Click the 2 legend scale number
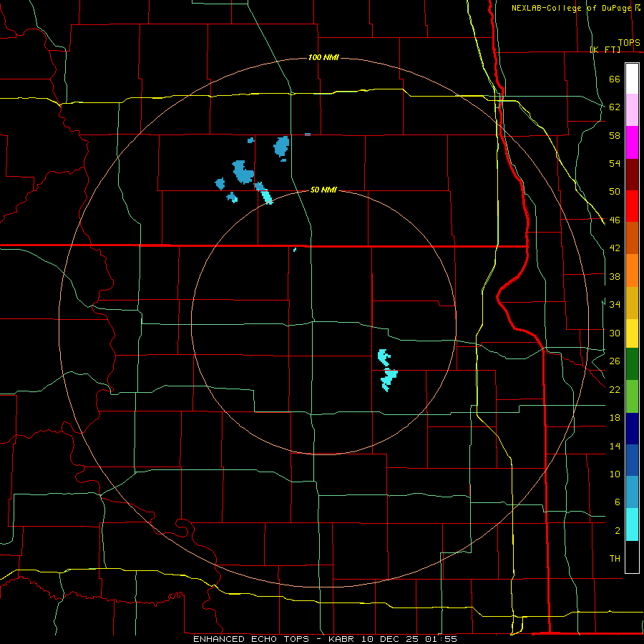Viewport: 644px width, 644px height. coord(618,531)
